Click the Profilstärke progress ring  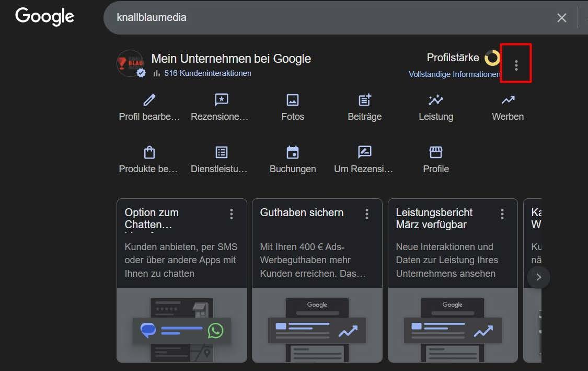point(492,58)
